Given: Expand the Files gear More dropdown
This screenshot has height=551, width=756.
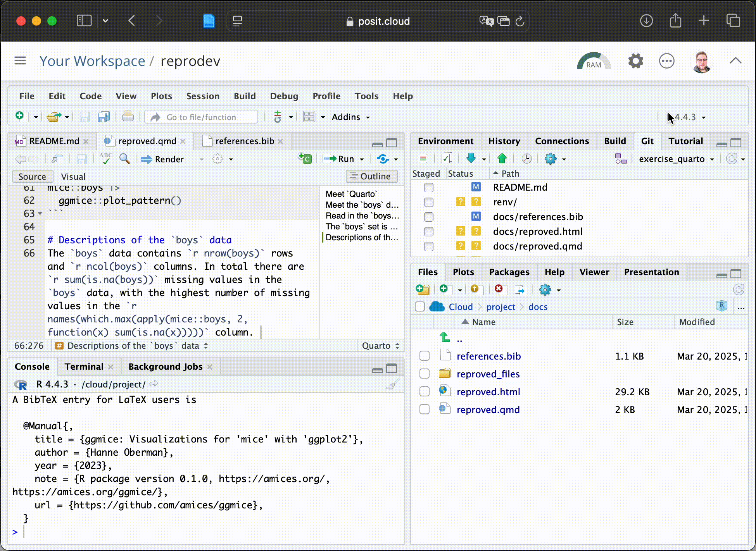Looking at the screenshot, I should (559, 290).
